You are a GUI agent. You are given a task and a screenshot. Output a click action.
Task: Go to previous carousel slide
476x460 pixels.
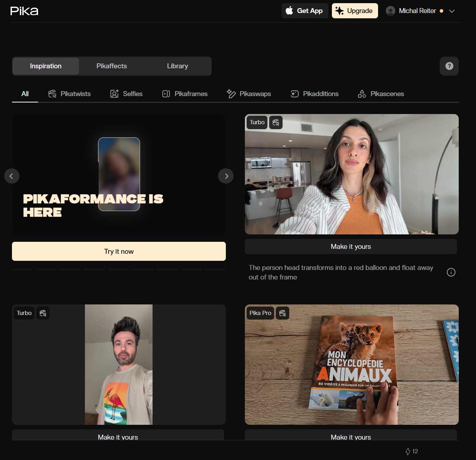tap(12, 176)
